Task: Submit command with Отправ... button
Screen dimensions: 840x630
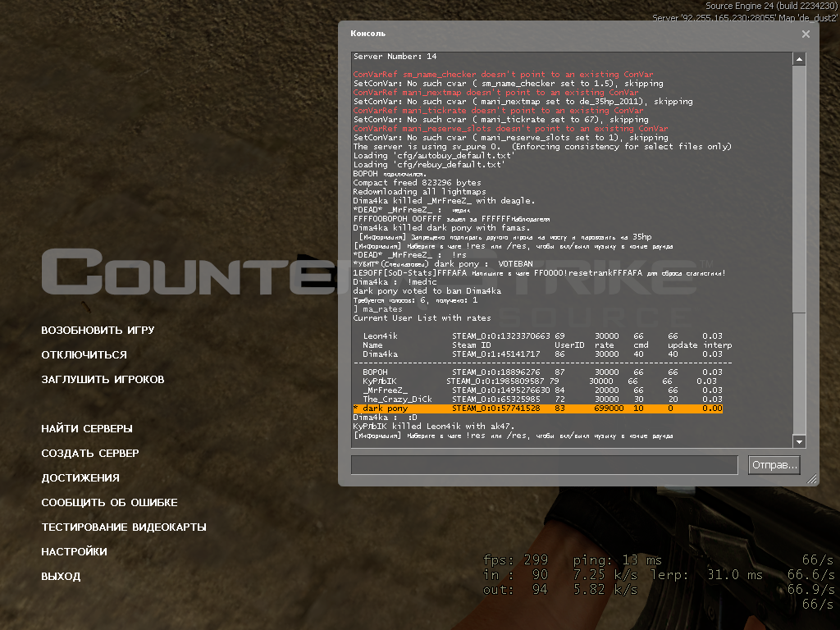Action: coord(774,465)
